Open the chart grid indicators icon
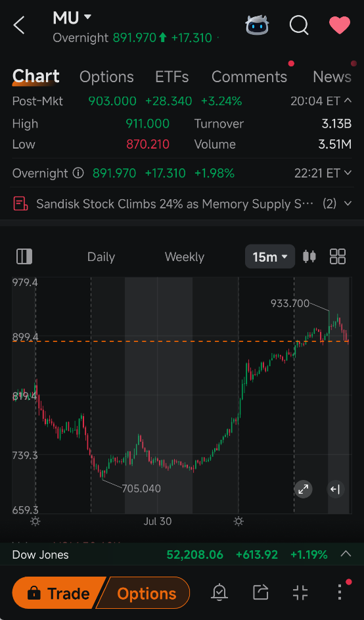This screenshot has width=364, height=620. click(x=338, y=256)
